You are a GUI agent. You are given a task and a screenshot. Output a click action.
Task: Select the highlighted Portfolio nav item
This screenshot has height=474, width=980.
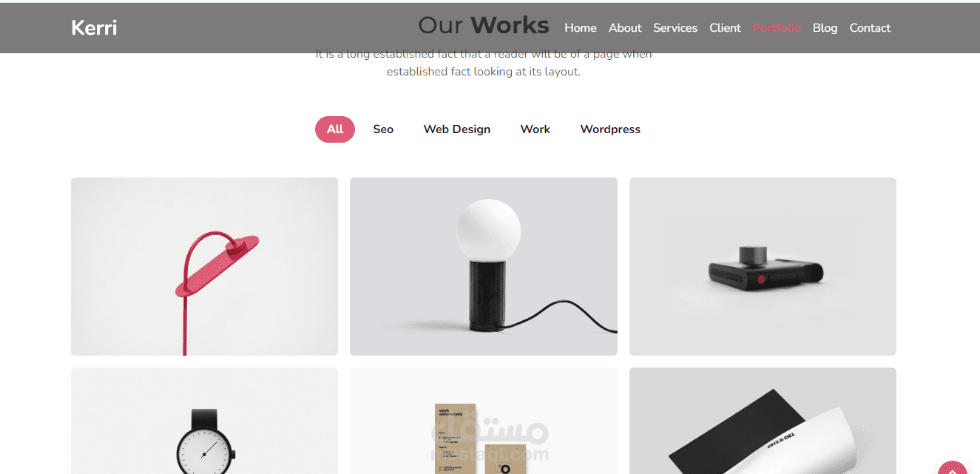coord(777,28)
